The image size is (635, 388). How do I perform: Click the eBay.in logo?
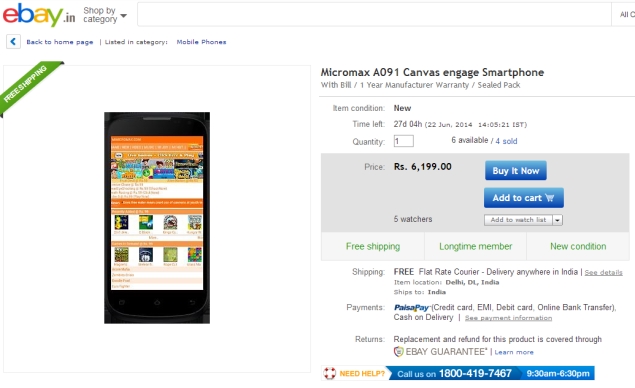coord(38,15)
